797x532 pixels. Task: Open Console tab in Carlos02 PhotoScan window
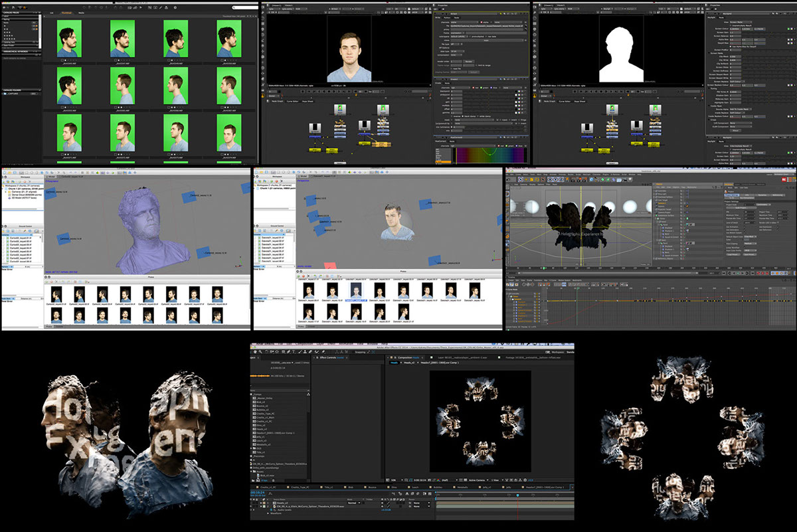(59, 327)
